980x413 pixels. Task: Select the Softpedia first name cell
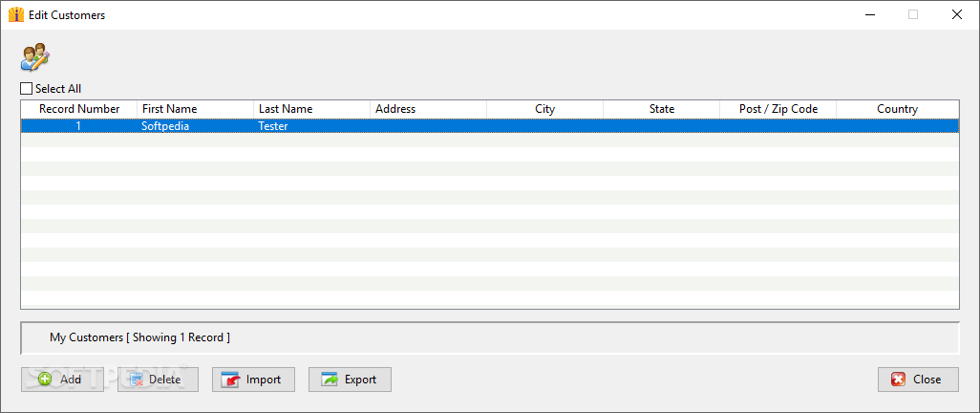(x=196, y=126)
